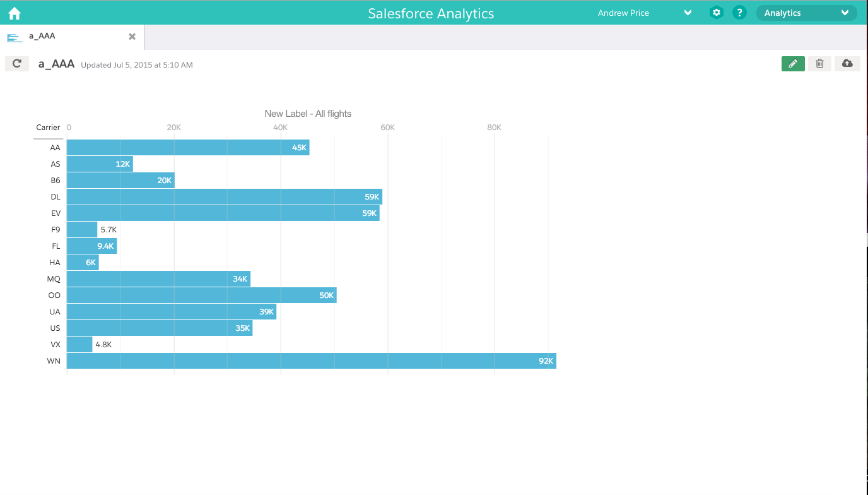Click the 60K axis label
868x495 pixels.
[388, 128]
